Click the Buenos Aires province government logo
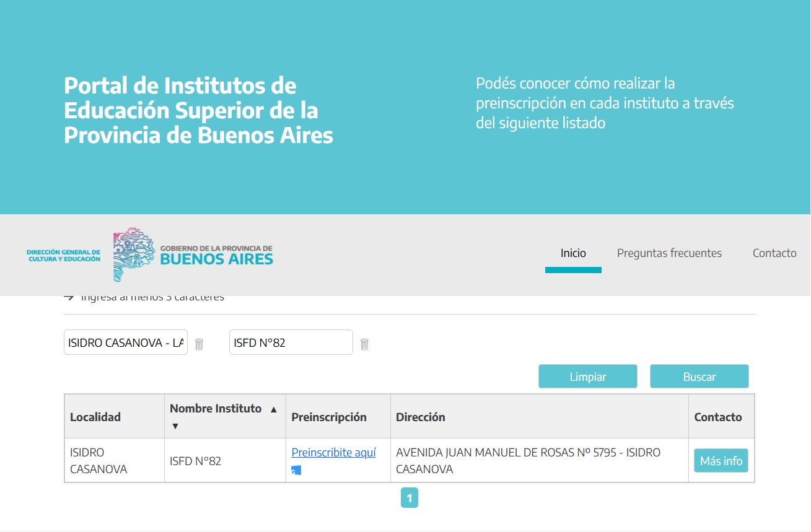 point(193,254)
